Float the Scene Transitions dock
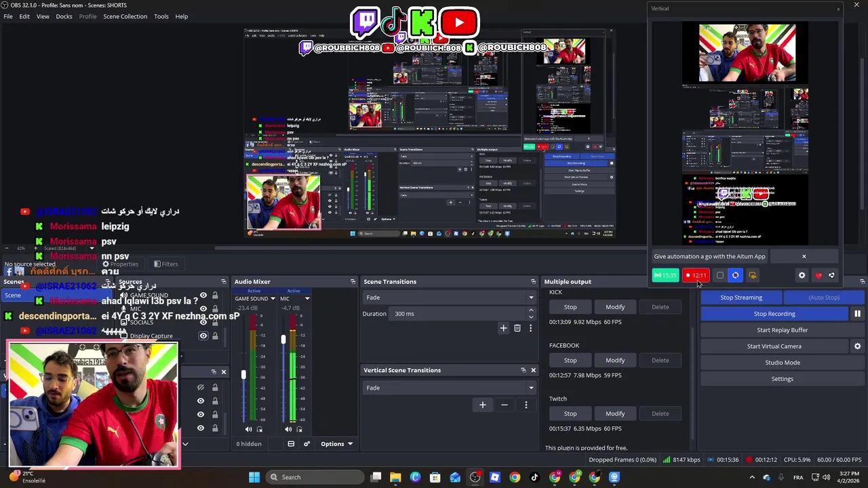This screenshot has height=488, width=868. tap(533, 281)
